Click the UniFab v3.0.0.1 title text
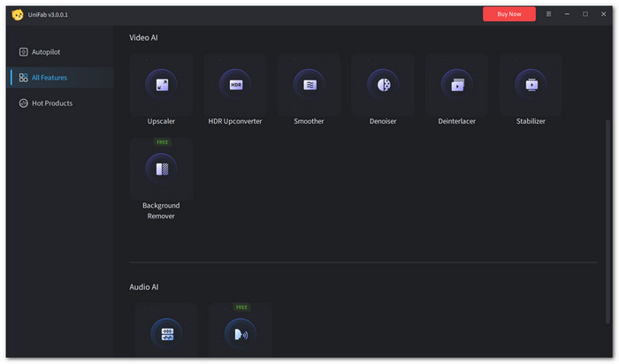Image resolution: width=619 pixels, height=364 pixels. [x=48, y=15]
